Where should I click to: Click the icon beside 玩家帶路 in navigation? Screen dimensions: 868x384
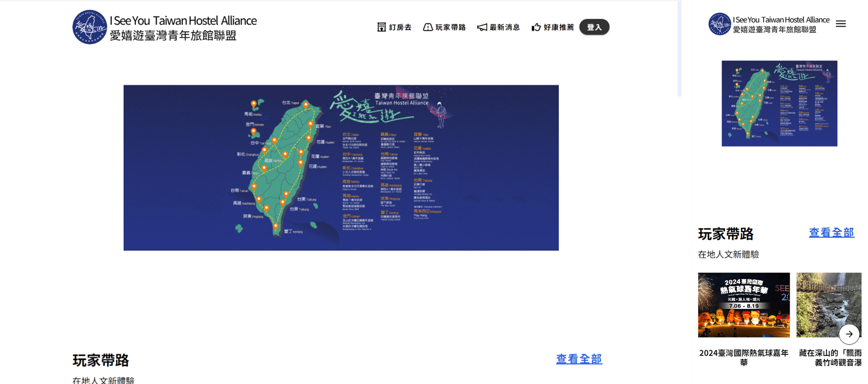[x=427, y=27]
